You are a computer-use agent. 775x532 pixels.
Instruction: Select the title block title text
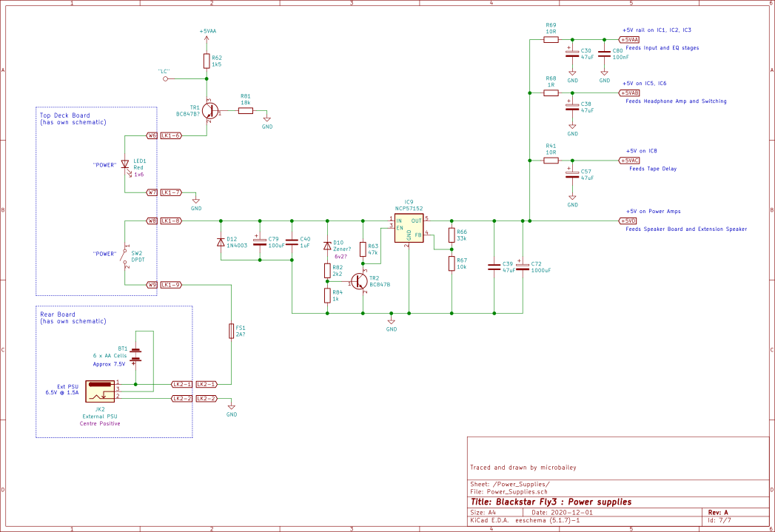(x=551, y=502)
